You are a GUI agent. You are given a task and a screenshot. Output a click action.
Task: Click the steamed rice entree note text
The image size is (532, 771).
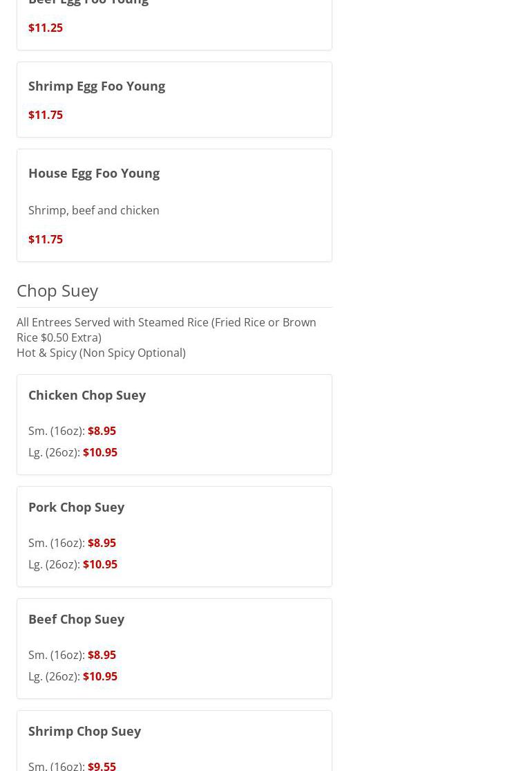tap(166, 330)
